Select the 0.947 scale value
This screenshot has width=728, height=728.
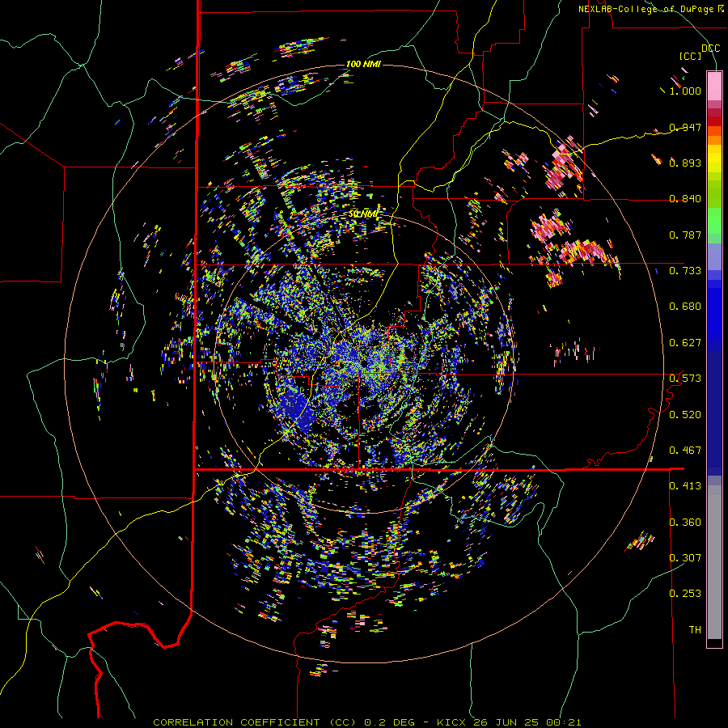tap(685, 127)
